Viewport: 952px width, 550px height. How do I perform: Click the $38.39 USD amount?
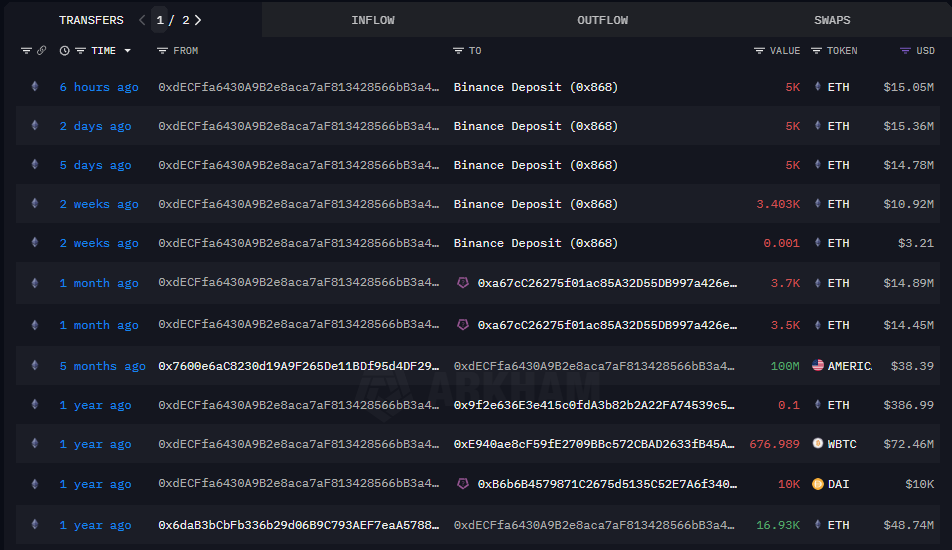pyautogui.click(x=912, y=366)
